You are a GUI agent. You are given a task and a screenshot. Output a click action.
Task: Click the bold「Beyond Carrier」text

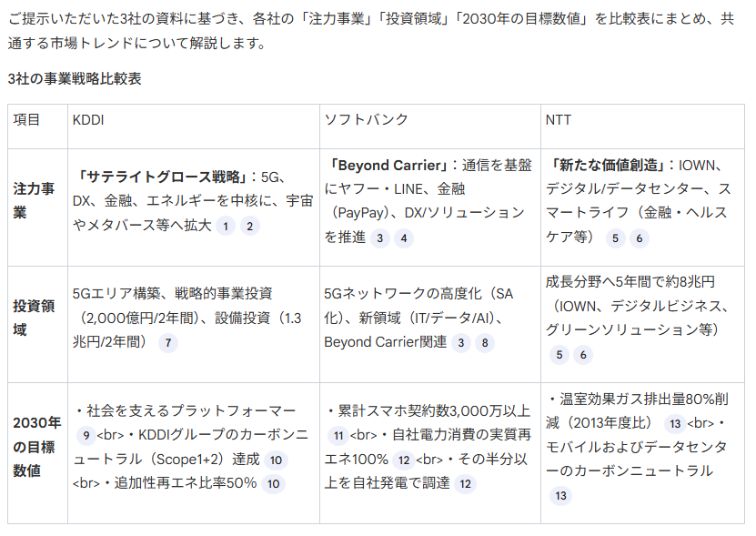389,166
